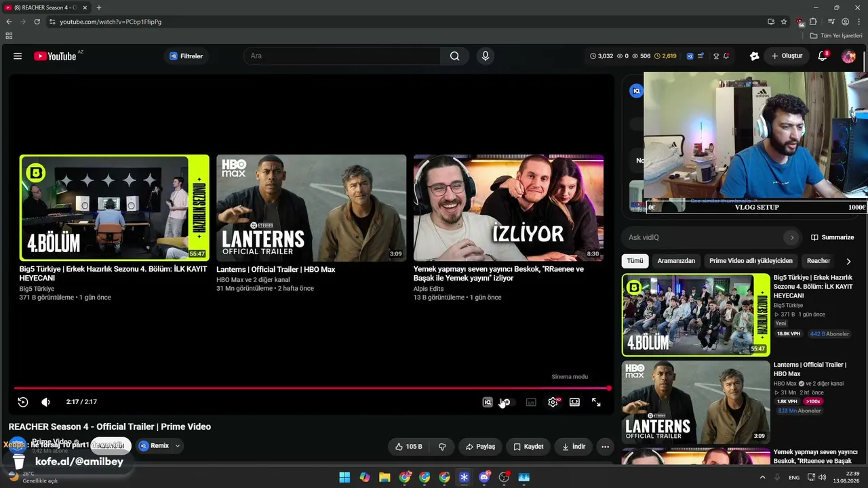Image resolution: width=868 pixels, height=488 pixels.
Task: Open the account avatar menu
Action: click(x=848, y=56)
